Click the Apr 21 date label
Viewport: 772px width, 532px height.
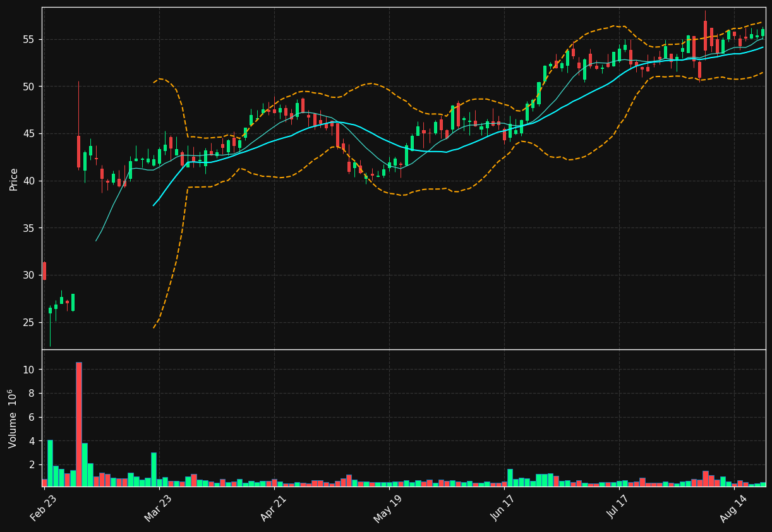[x=274, y=507]
